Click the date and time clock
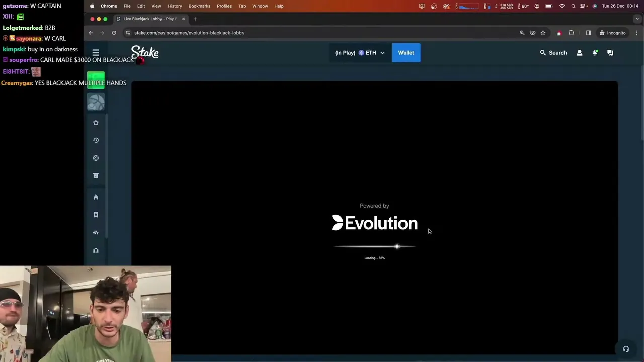644x362 pixels. pyautogui.click(x=619, y=6)
